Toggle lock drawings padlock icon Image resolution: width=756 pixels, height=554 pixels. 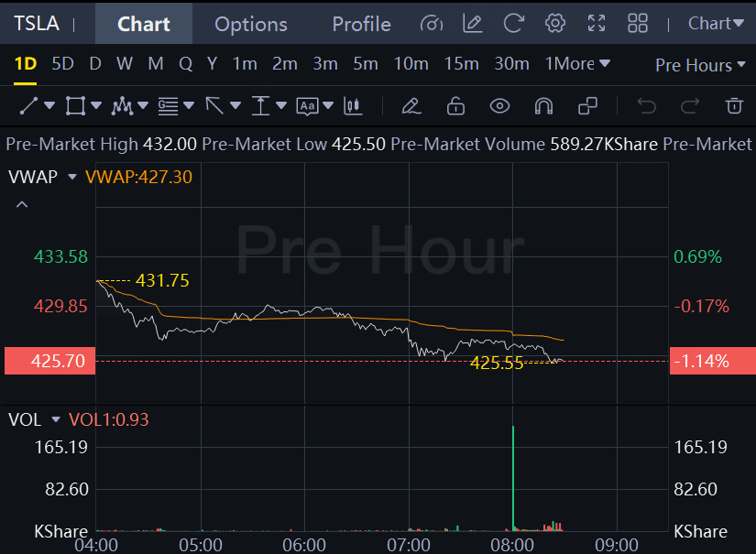pyautogui.click(x=455, y=106)
